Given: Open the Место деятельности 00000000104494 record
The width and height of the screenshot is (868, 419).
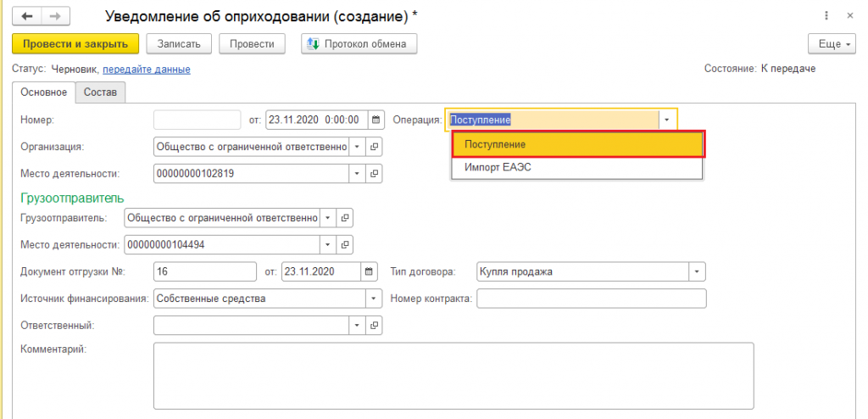Looking at the screenshot, I should pos(345,244).
